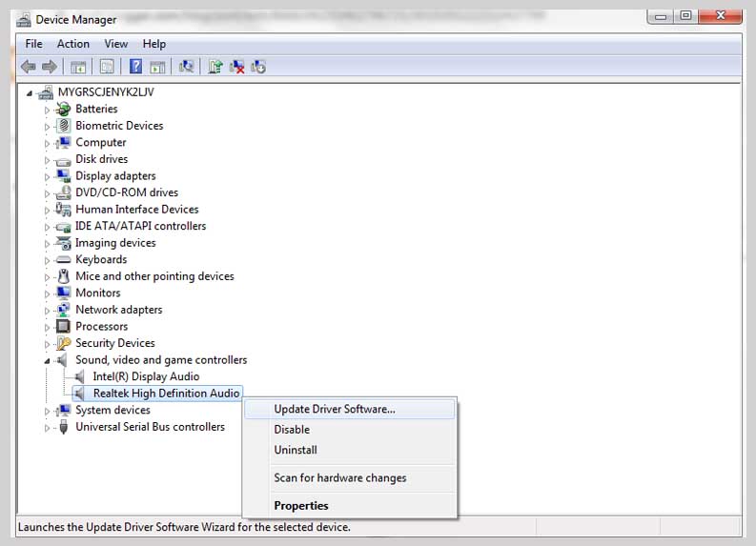Image resolution: width=756 pixels, height=546 pixels.
Task: Click the Disk drives category icon
Action: pos(63,160)
